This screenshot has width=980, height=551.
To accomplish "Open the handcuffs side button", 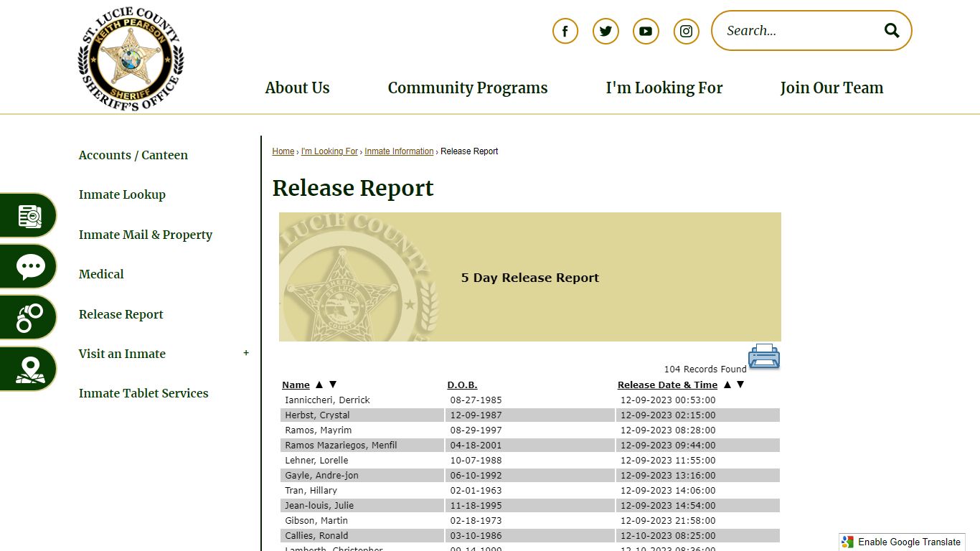I will (x=29, y=318).
